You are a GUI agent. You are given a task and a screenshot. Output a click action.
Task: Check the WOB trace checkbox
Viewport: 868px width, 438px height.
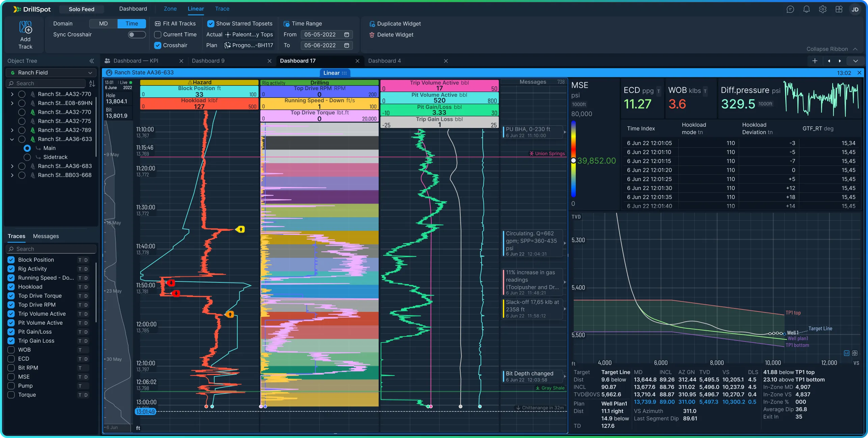[11, 350]
